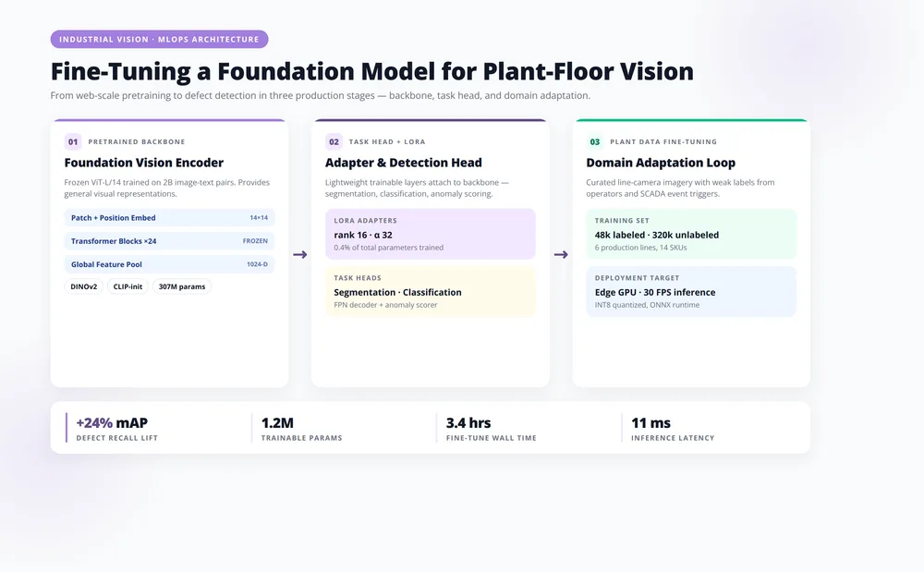Click the 'TRAINING SET' label

(x=622, y=221)
